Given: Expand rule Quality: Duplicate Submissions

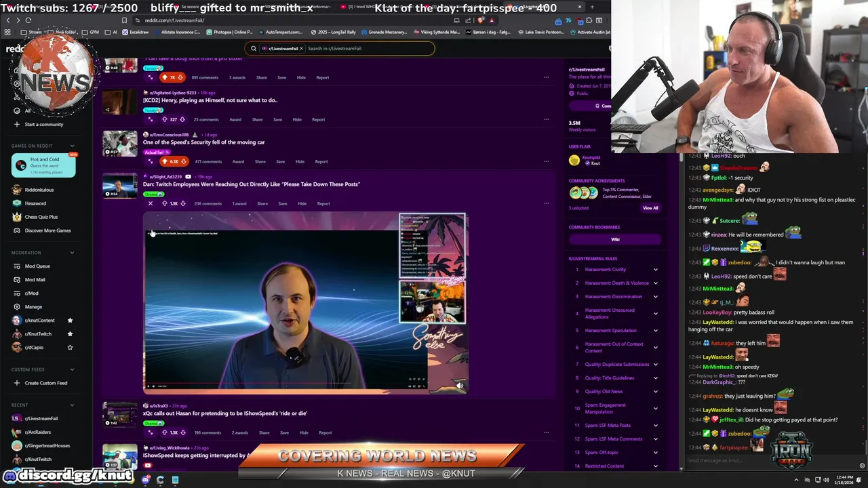Looking at the screenshot, I should [655, 365].
